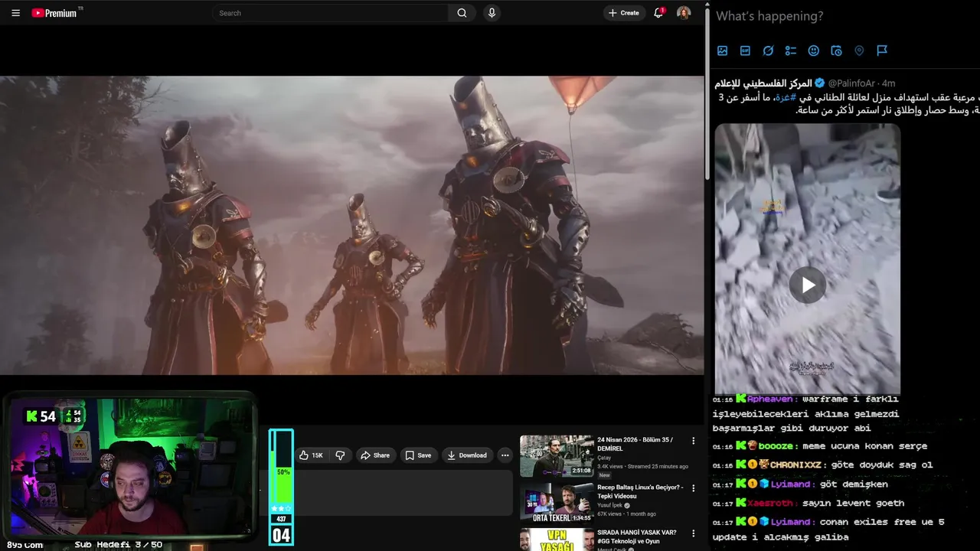Open the Çatay channel name
Image resolution: width=980 pixels, height=551 pixels.
(x=604, y=458)
